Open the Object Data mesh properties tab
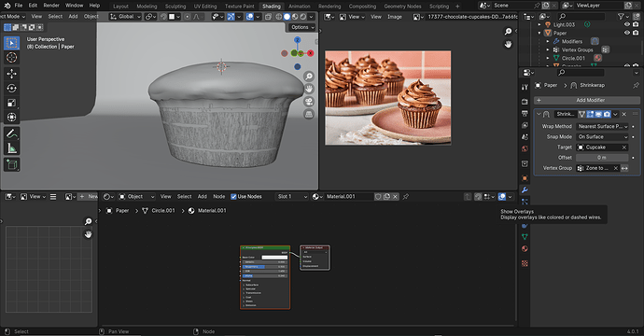Image resolution: width=644 pixels, height=336 pixels. coord(525,236)
